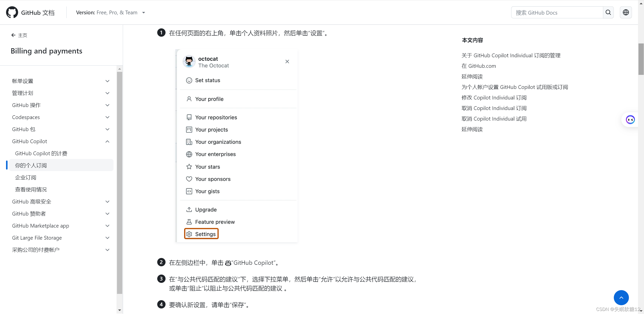644x314 pixels.
Task: Focus the 搜索 GitHub Docs search field
Action: pos(557,12)
